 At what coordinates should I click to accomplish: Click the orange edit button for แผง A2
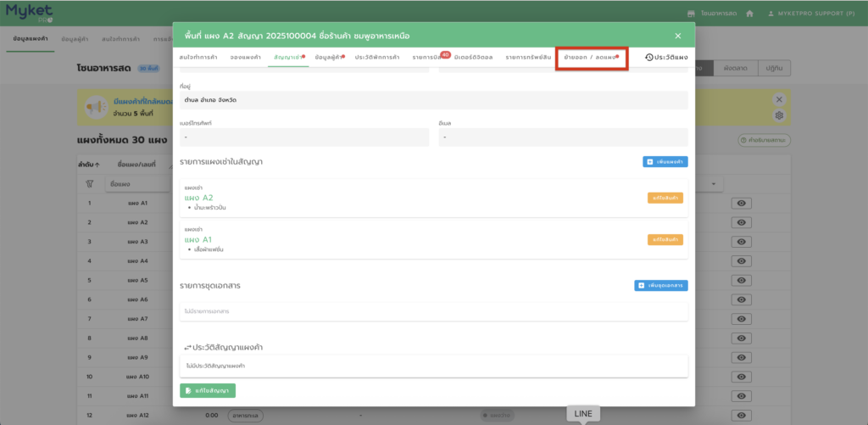point(665,198)
